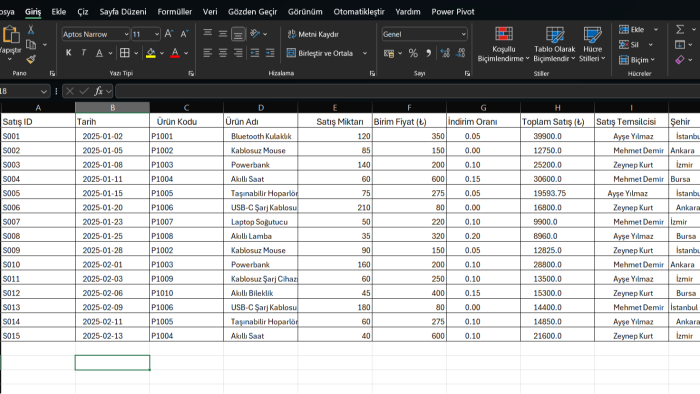Click the text orientation icon
The width and height of the screenshot is (700, 394).
point(255,33)
